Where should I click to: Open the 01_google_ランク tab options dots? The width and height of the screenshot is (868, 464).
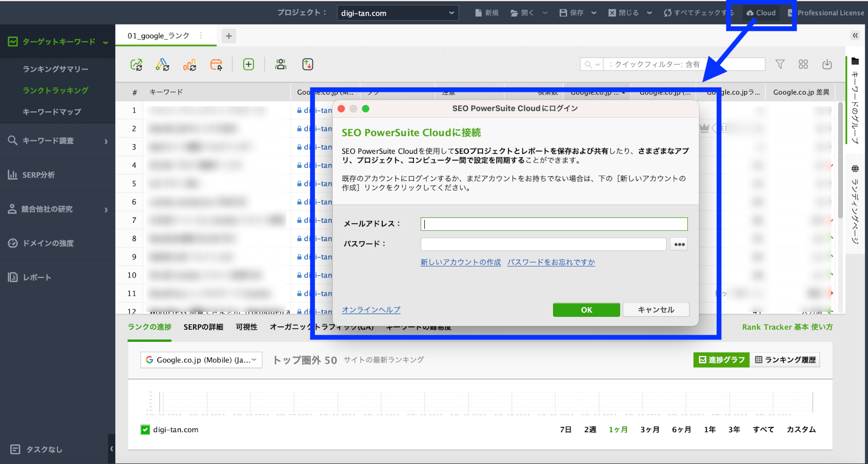coord(201,36)
